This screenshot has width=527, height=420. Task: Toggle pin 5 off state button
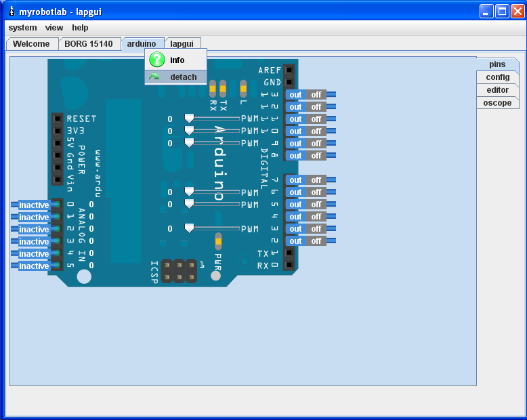click(316, 205)
